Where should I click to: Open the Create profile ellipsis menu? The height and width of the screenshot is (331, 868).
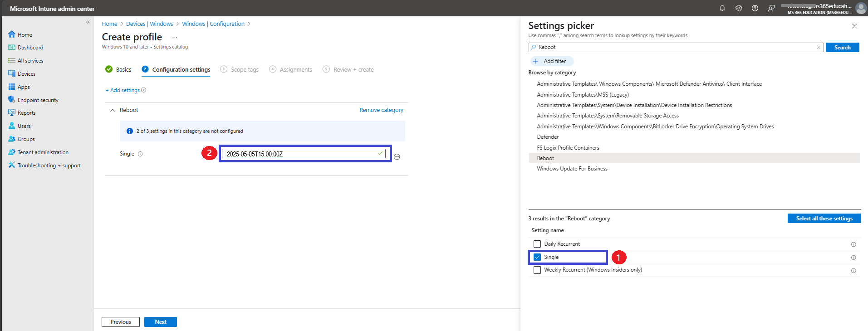coord(175,37)
